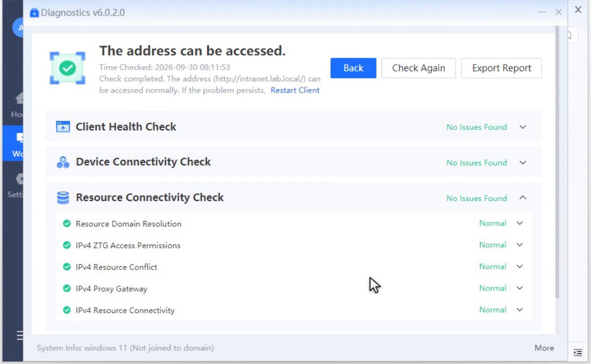Viewport: 591px width, 364px height.
Task: Open the Restart Client link
Action: pos(295,91)
